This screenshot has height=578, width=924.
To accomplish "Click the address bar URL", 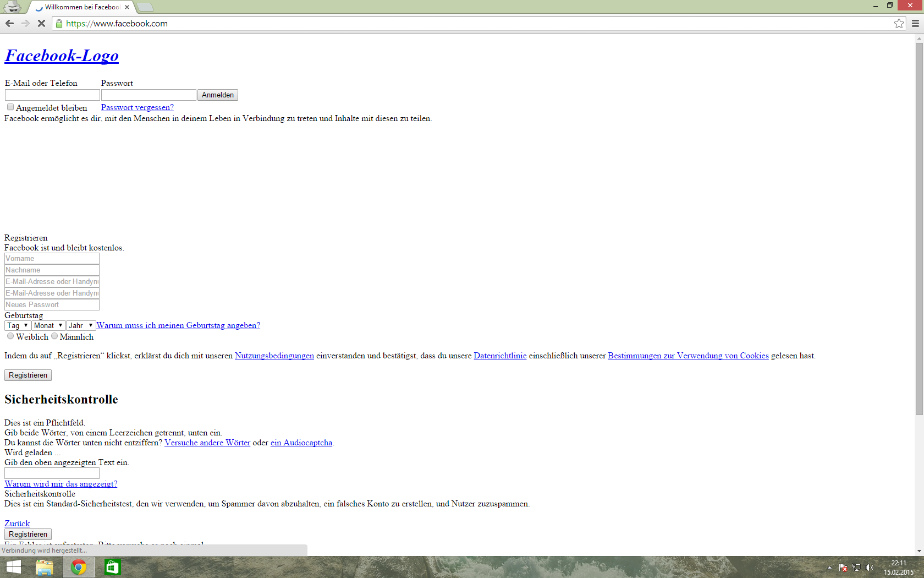I will (117, 23).
